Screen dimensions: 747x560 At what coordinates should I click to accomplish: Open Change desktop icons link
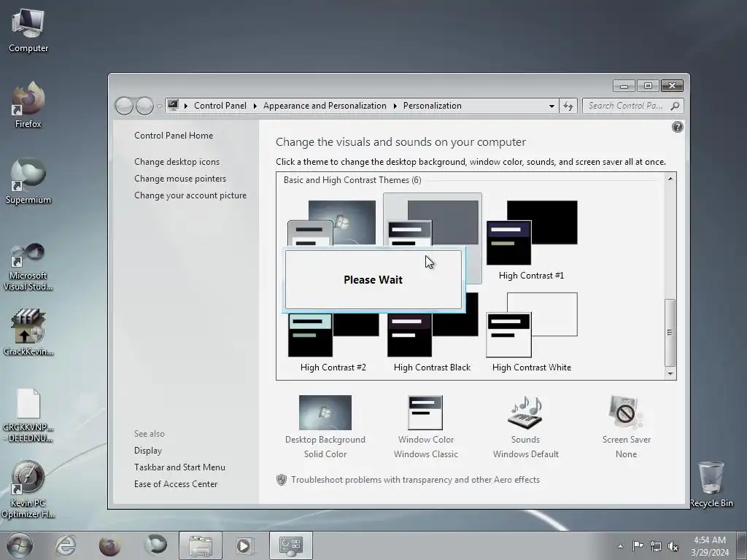tap(177, 161)
